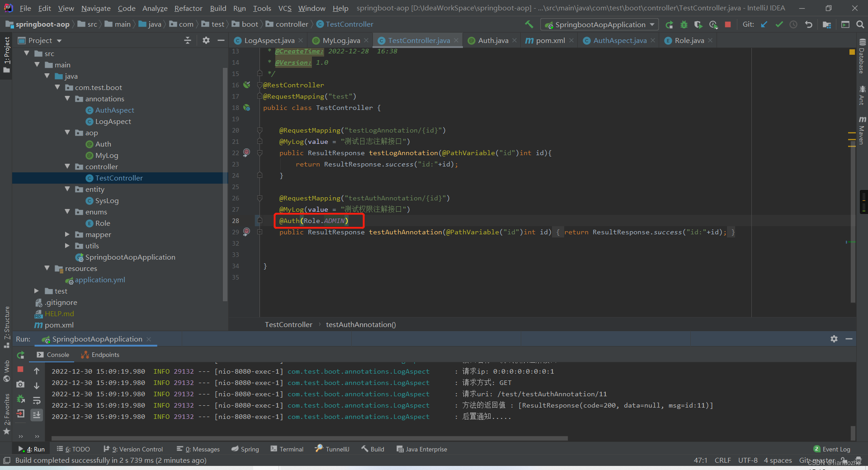The height and width of the screenshot is (470, 868).
Task: Click the gutter breakpoint icon on line 22
Action: 246,152
